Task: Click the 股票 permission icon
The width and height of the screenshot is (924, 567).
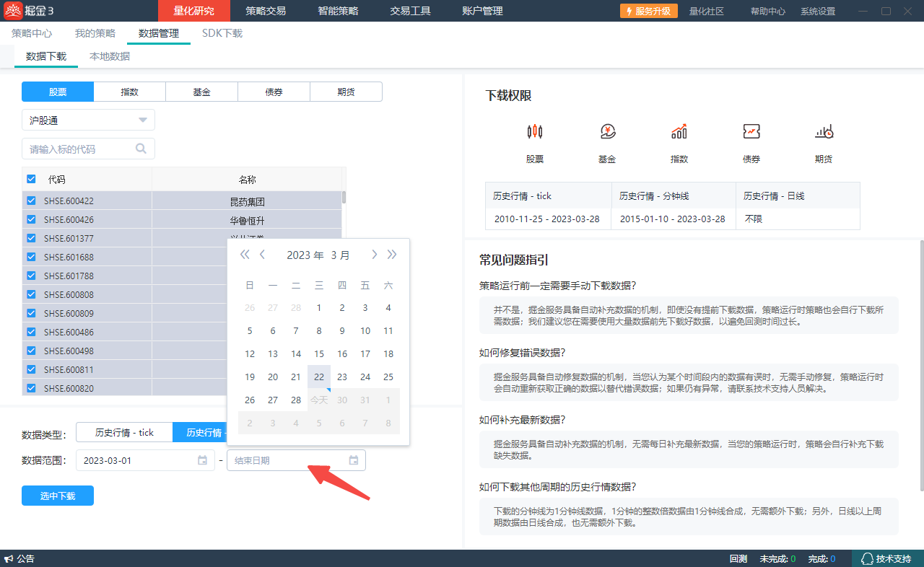Action: 535,131
